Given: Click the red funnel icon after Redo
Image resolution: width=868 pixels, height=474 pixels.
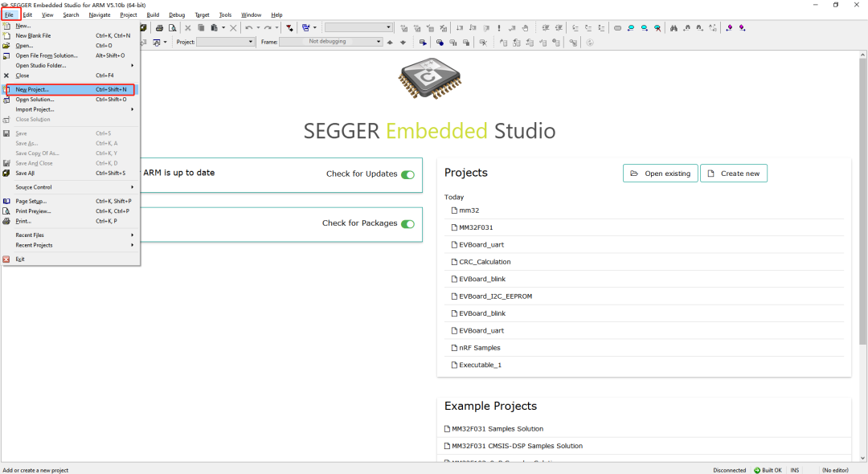Looking at the screenshot, I should click(289, 27).
